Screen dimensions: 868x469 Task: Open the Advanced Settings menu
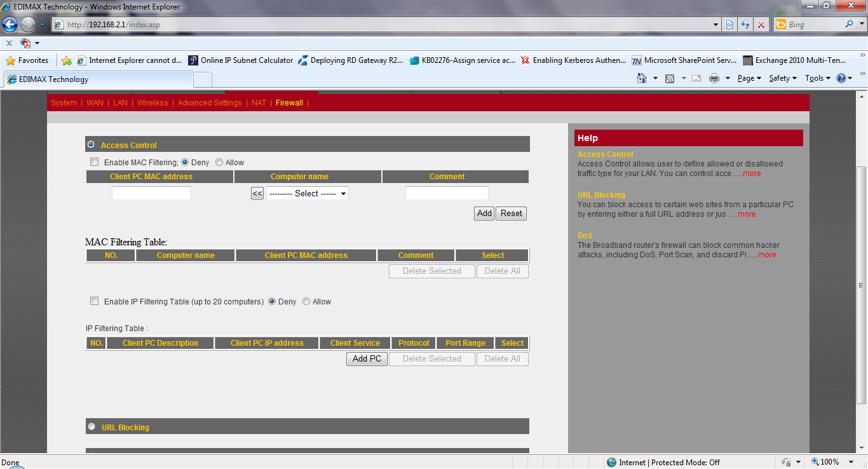click(x=210, y=103)
